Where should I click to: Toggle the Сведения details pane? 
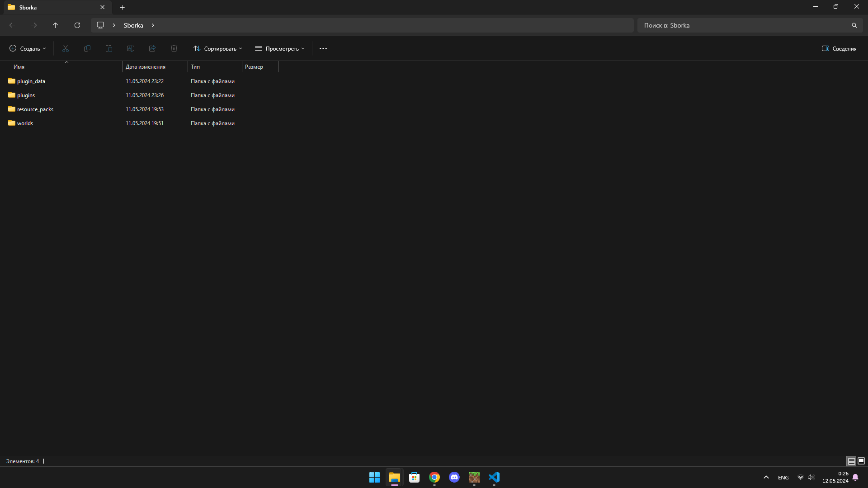(x=839, y=48)
